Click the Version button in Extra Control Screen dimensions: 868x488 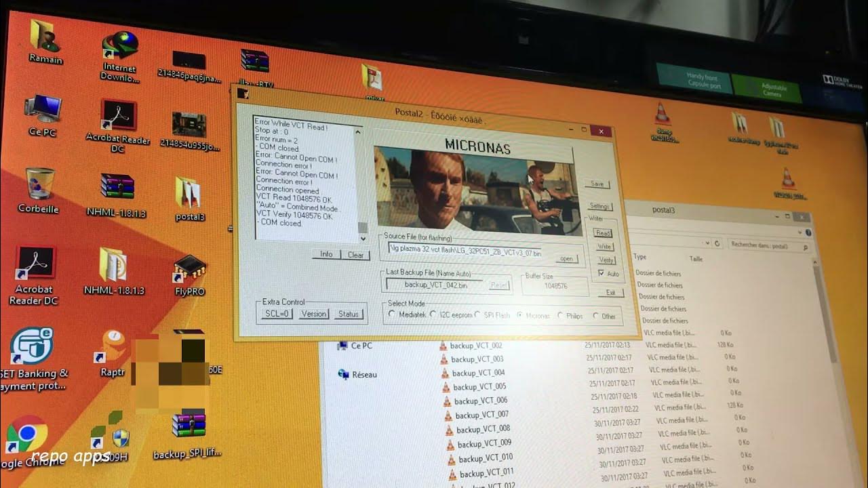coord(314,314)
